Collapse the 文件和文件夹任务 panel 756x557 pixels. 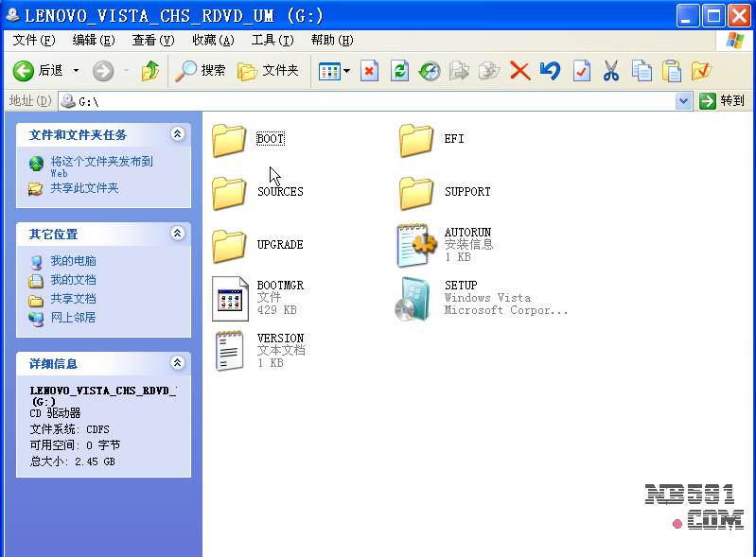pyautogui.click(x=178, y=134)
